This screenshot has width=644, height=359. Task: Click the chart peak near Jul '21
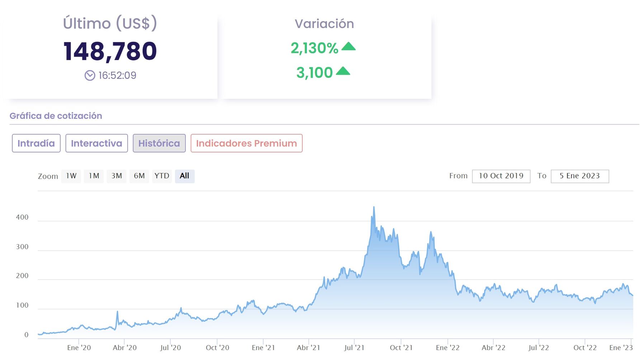[374, 208]
